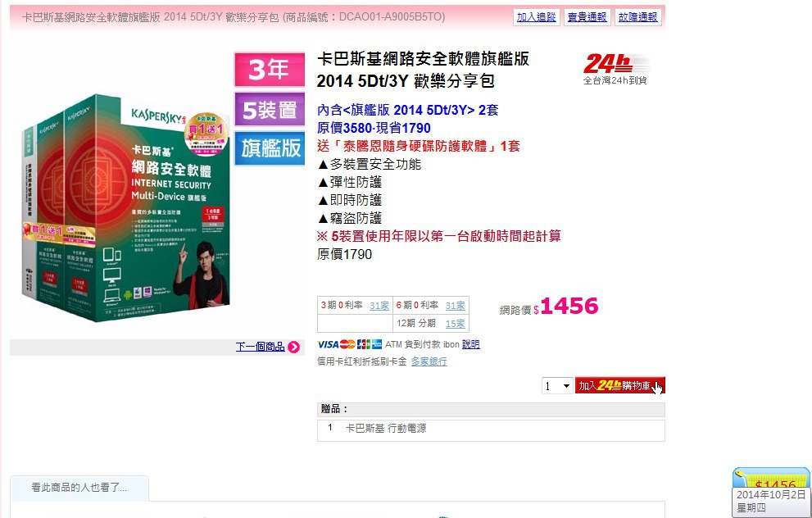Viewport: 812px width, 518px height.
Task: Click the Kaspersky product box image
Action: click(x=127, y=207)
